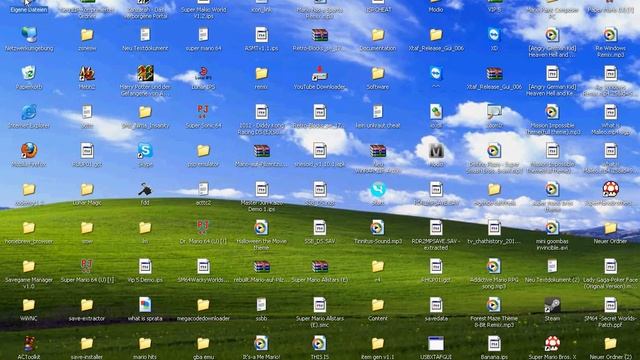Launch the Steam shortcut
Viewport: 640px width, 360px height.
coord(552,305)
